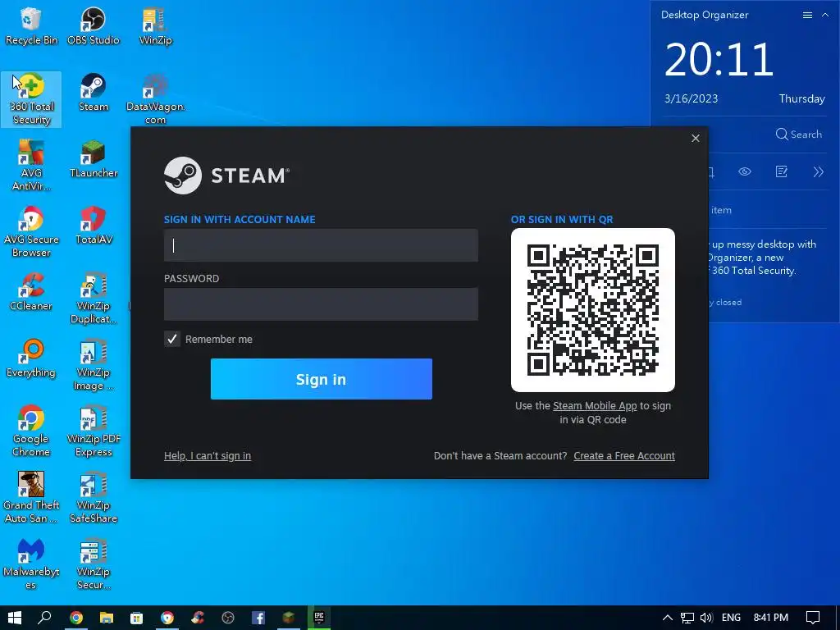
Task: Close the Steam sign-in window
Action: click(x=696, y=138)
